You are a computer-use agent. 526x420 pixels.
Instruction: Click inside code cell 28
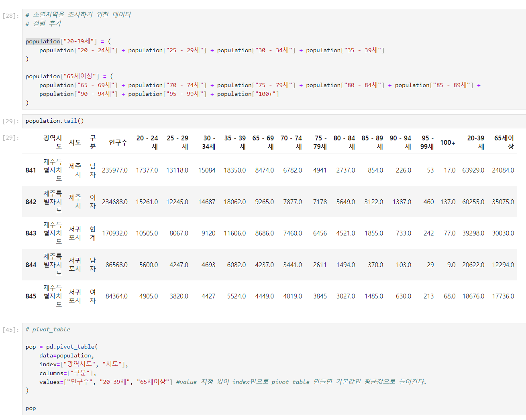click(274, 59)
